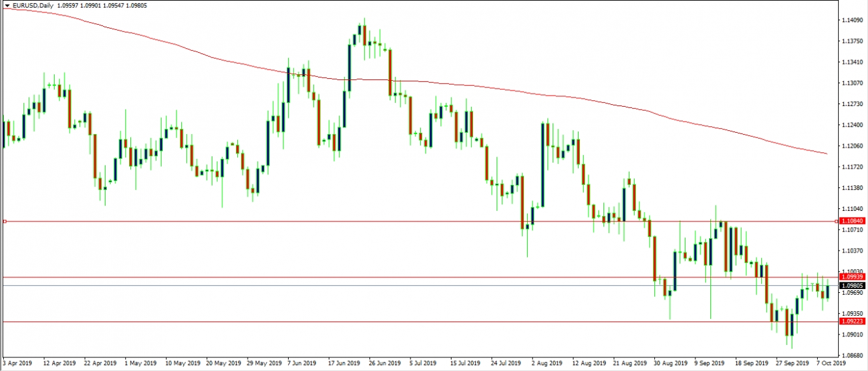This screenshot has width=868, height=371.
Task: Click the 1.12070 price scale label
Action: pyautogui.click(x=850, y=146)
